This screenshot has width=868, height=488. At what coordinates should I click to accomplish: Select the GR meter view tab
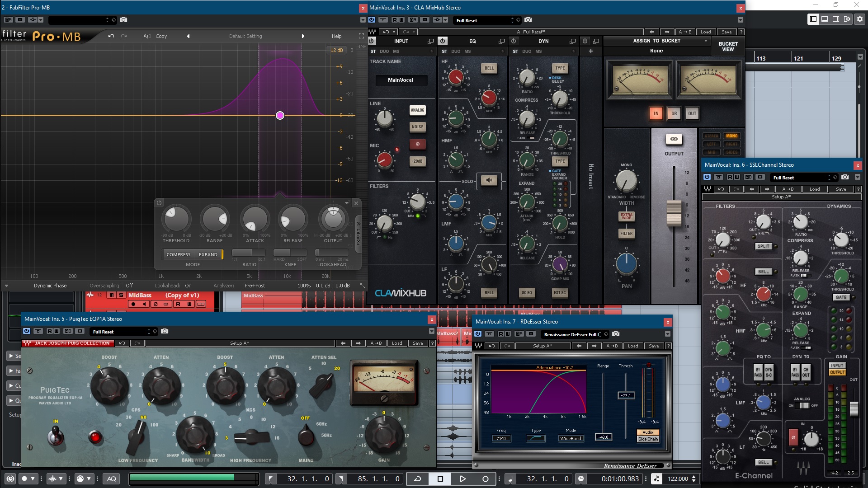click(x=674, y=113)
